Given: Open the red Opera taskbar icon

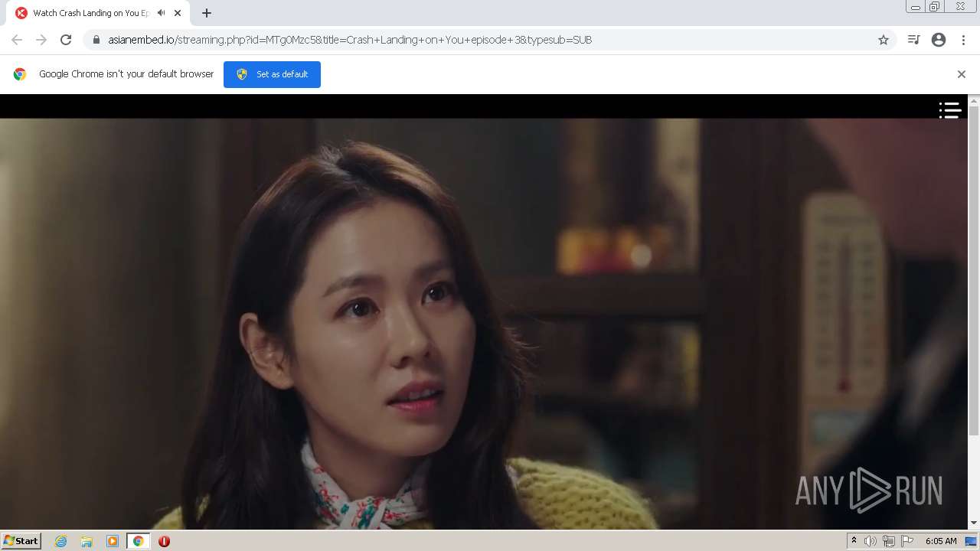Looking at the screenshot, I should tap(164, 541).
